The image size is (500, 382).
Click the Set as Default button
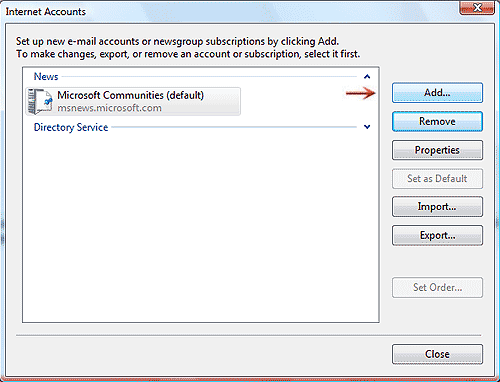437,179
